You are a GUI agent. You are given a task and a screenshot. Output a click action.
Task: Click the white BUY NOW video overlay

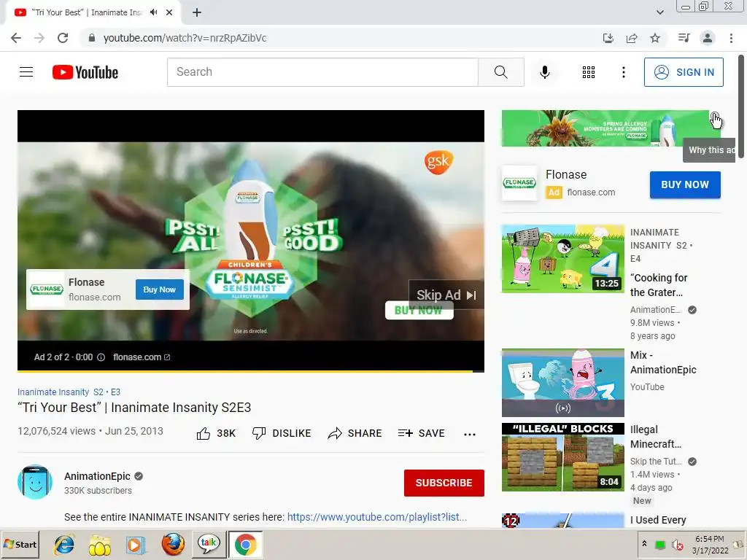(x=419, y=311)
